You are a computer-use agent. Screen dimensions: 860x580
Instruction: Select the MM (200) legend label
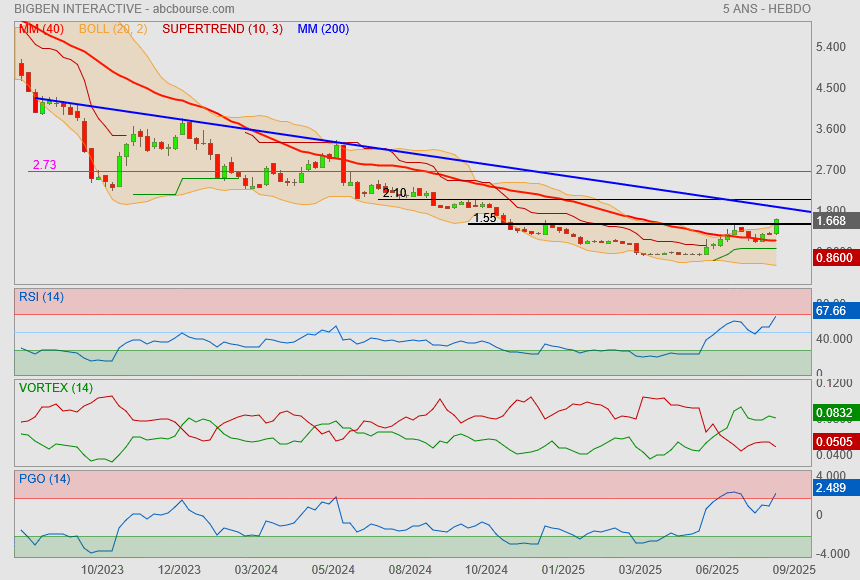coord(323,29)
